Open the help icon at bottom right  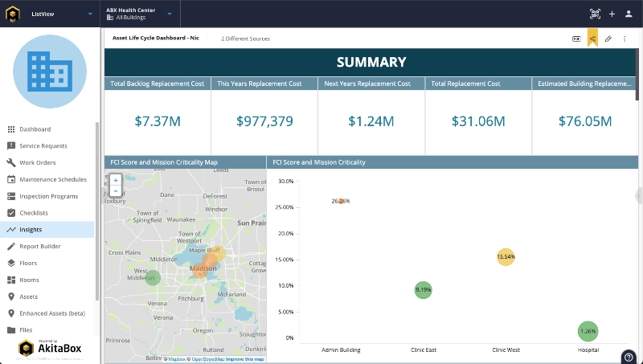pos(629,357)
